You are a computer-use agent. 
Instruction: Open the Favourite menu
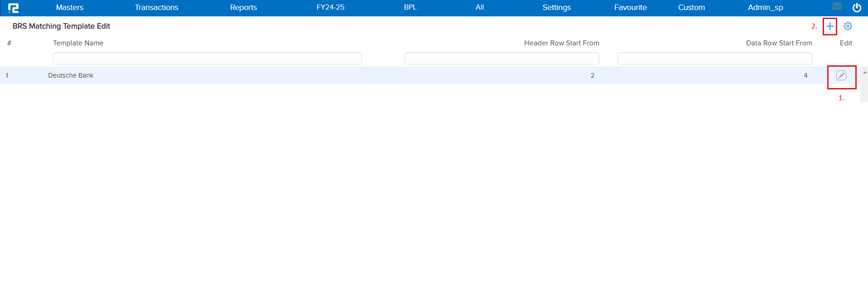630,8
